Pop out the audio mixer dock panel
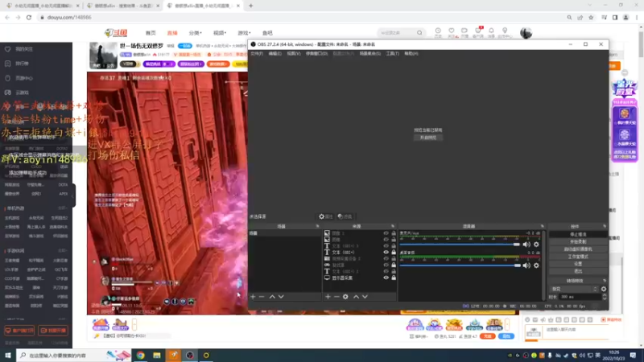 (x=542, y=226)
